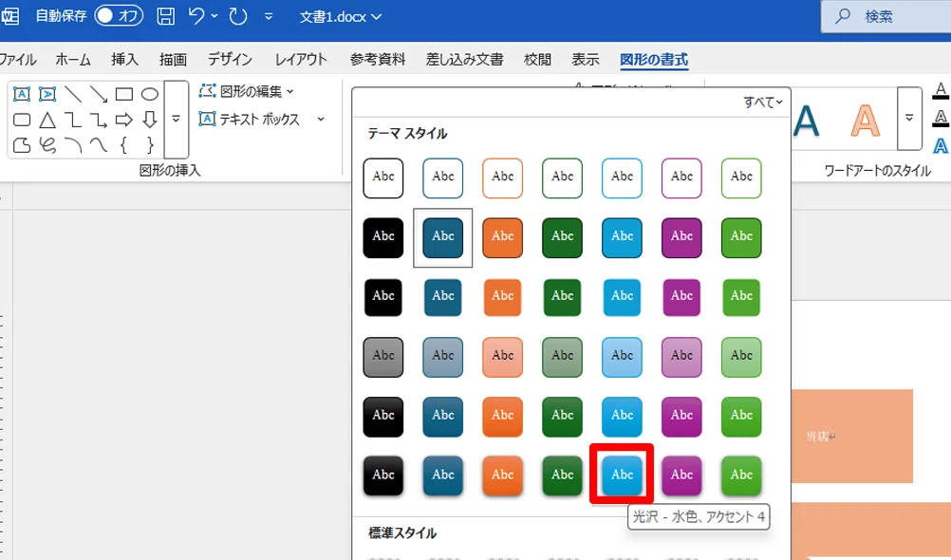This screenshot has width=951, height=560.
Task: Select the down block arrow shape
Action: click(x=150, y=120)
